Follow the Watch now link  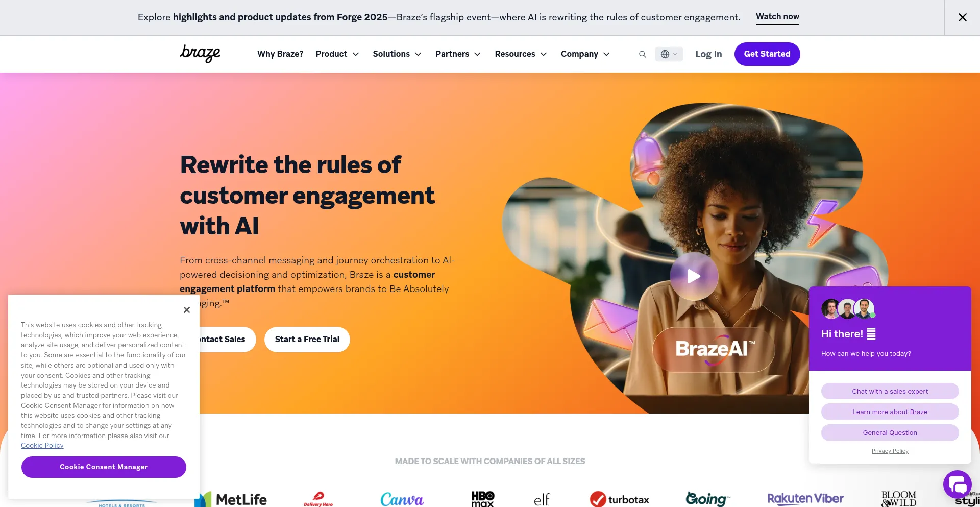click(x=777, y=17)
